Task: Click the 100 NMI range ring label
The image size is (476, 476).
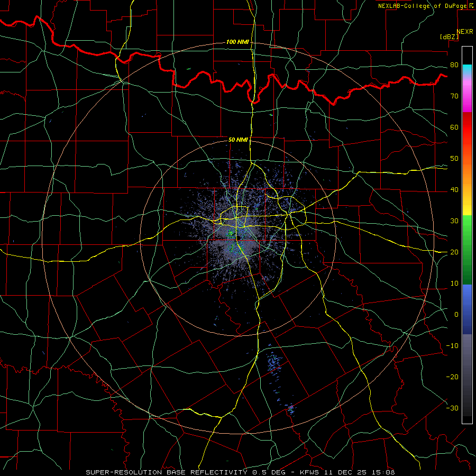Action: click(237, 42)
